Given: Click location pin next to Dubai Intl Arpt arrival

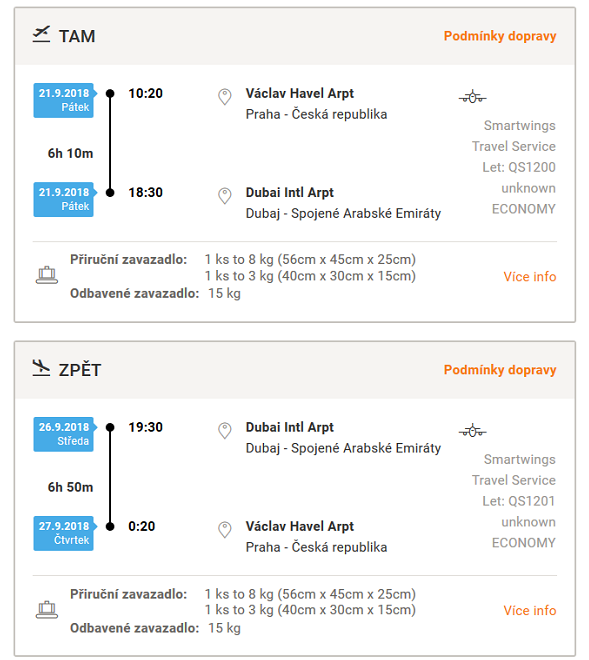Looking at the screenshot, I should 225,196.
